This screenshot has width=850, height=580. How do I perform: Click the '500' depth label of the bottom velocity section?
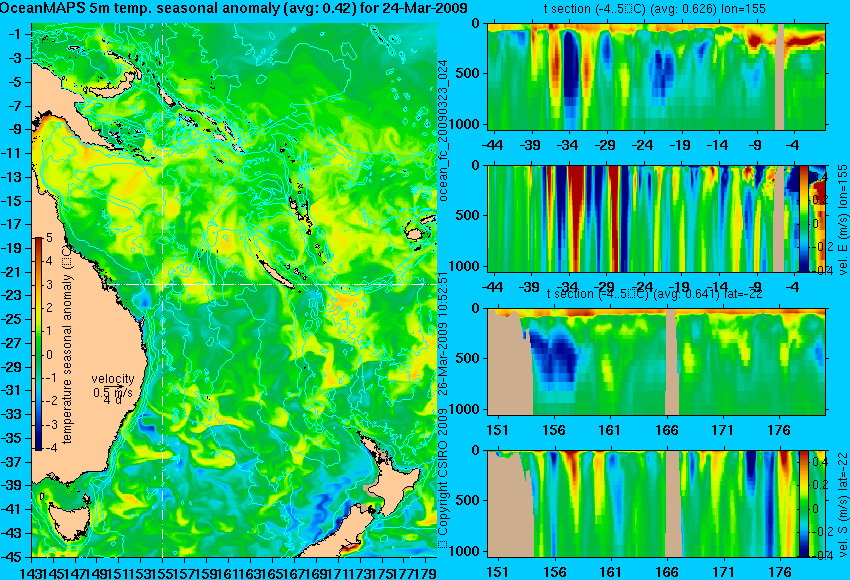(469, 500)
